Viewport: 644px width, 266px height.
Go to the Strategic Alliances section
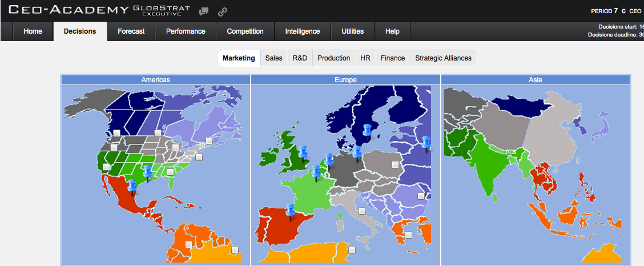pyautogui.click(x=443, y=58)
